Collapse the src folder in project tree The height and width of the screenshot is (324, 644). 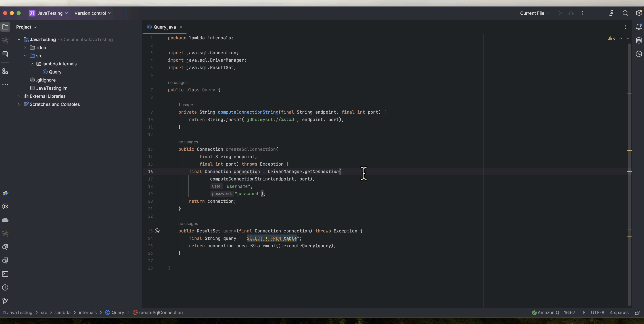pos(25,56)
